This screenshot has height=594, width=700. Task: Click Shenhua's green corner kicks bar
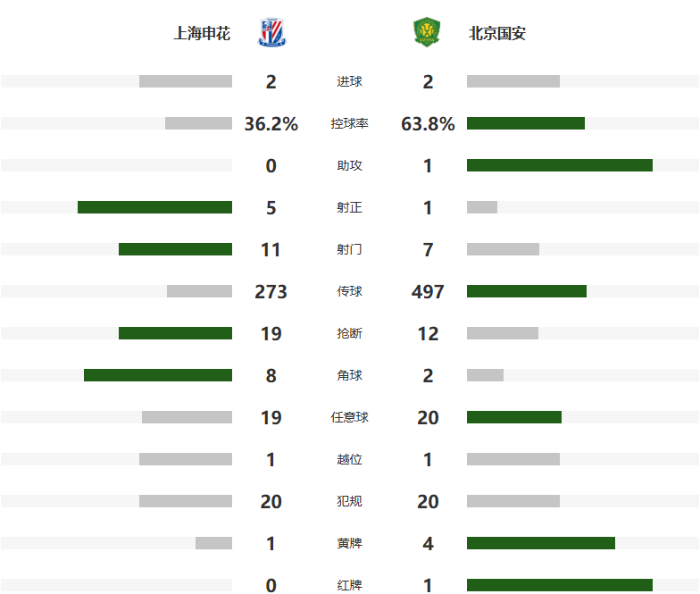(158, 375)
